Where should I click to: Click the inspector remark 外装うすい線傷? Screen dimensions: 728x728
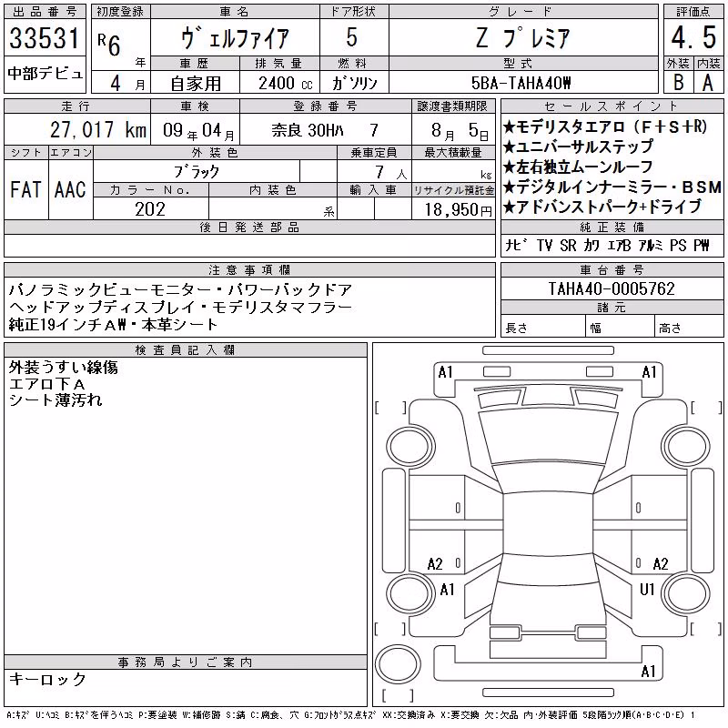coord(64,368)
